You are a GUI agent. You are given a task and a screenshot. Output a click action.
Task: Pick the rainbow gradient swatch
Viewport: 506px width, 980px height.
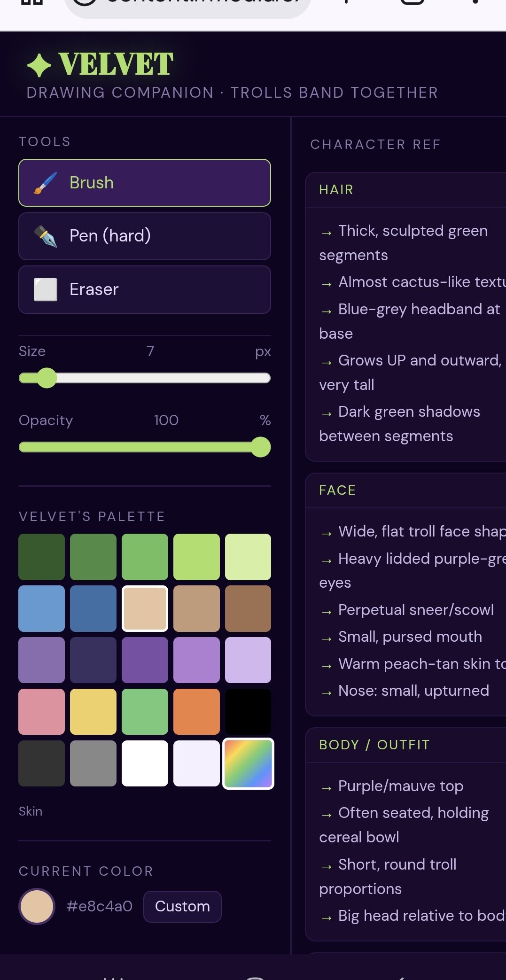248,763
